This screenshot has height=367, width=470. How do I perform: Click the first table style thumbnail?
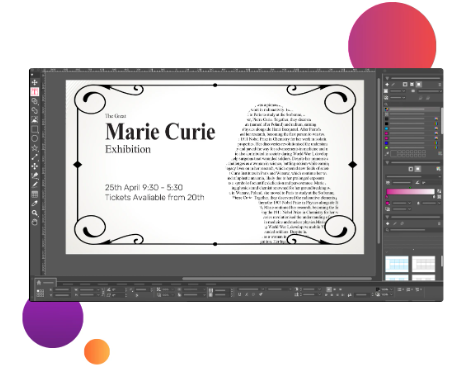[397, 264]
